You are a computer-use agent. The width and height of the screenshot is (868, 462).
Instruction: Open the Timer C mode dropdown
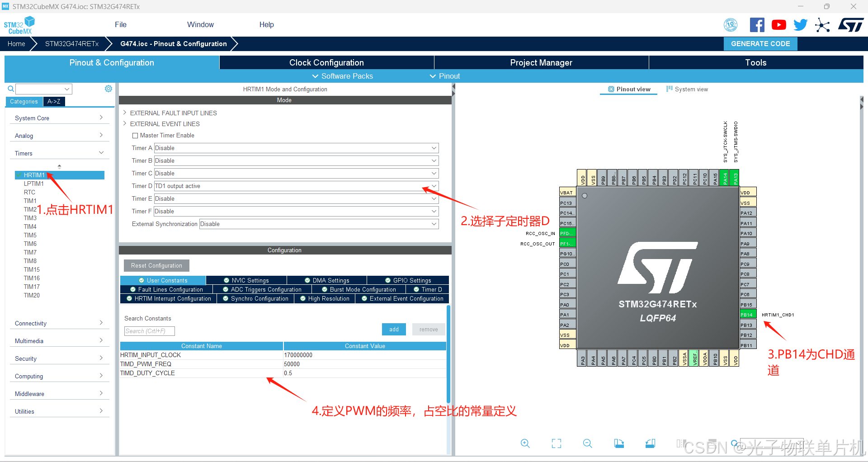[x=296, y=173]
